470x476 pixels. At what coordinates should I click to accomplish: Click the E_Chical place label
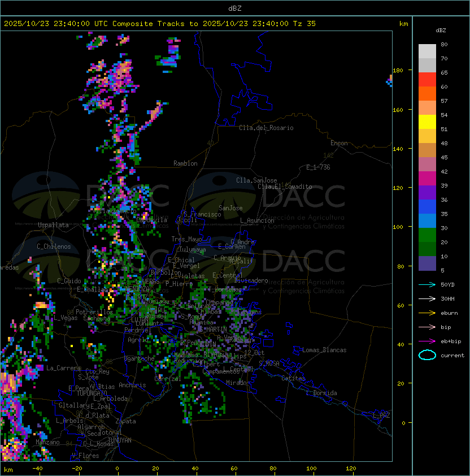point(181,260)
